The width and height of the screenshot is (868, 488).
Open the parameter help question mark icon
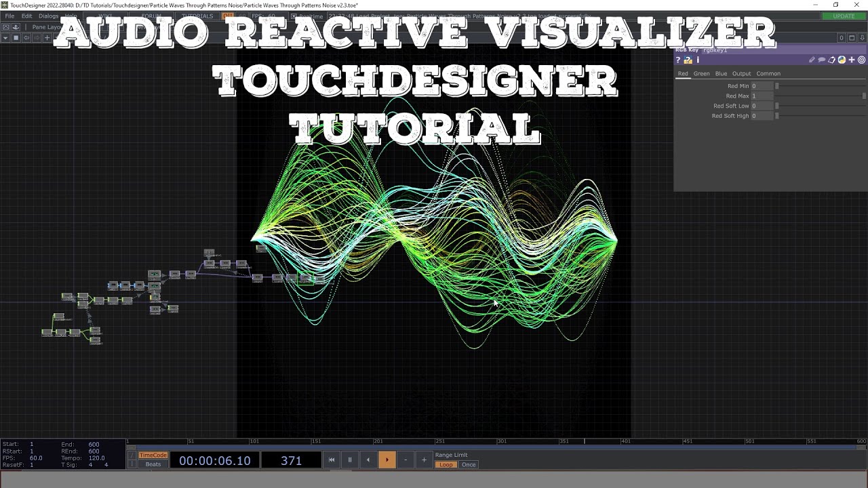pyautogui.click(x=677, y=60)
